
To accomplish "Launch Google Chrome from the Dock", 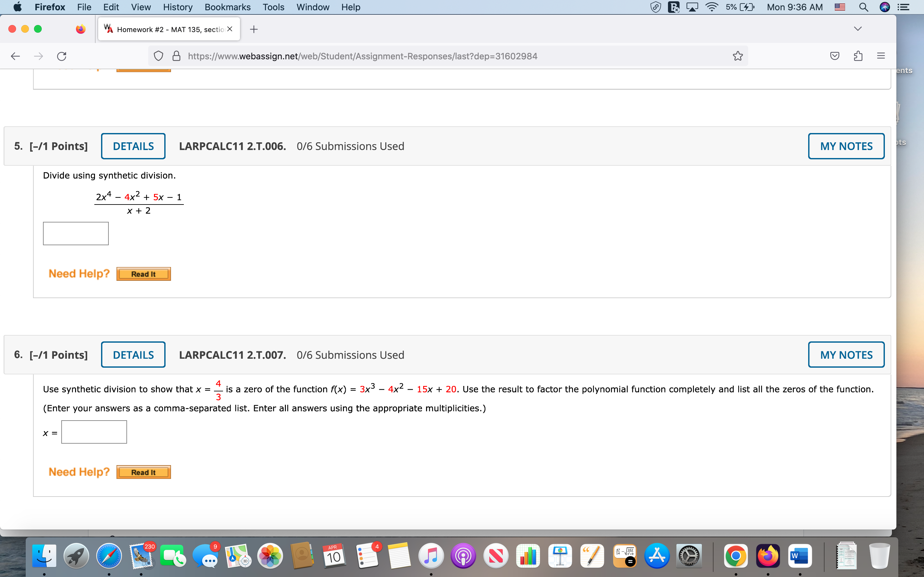I will [736, 556].
